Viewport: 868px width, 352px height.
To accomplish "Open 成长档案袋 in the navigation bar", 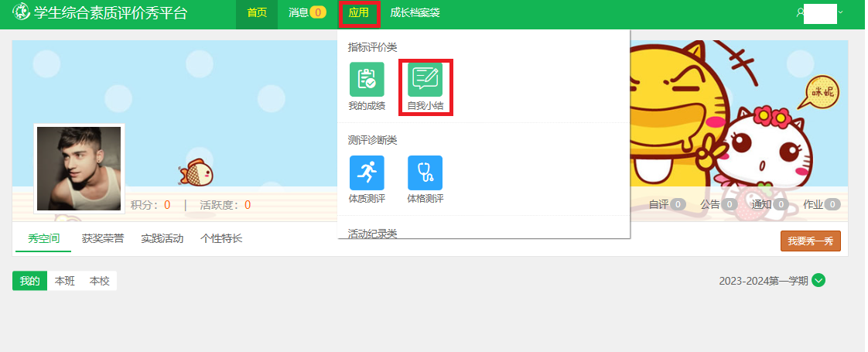I will coord(415,12).
